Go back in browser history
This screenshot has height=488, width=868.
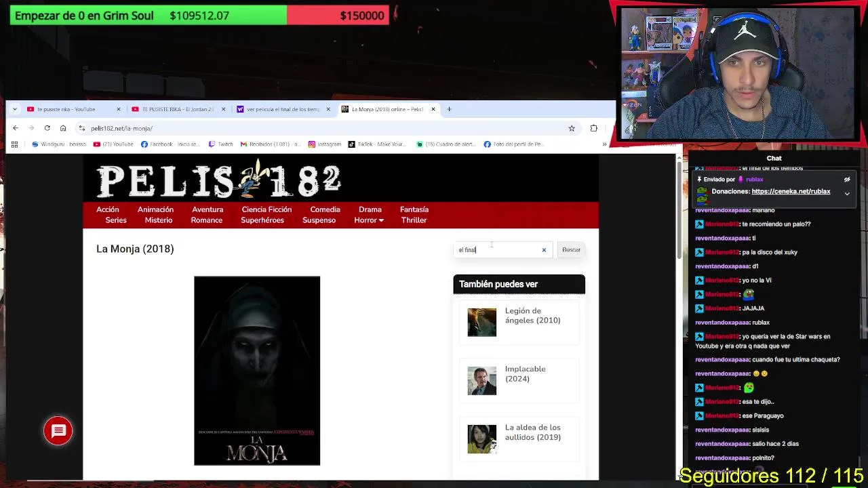(16, 128)
